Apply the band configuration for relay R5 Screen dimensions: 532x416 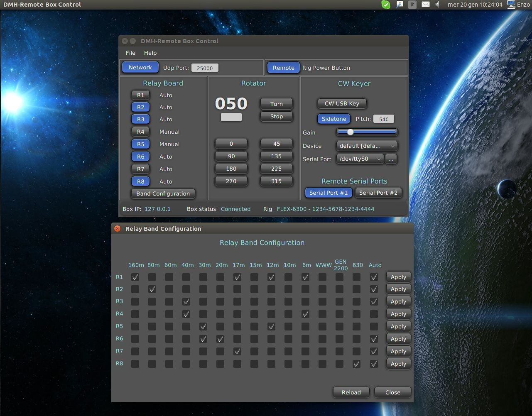(x=398, y=326)
